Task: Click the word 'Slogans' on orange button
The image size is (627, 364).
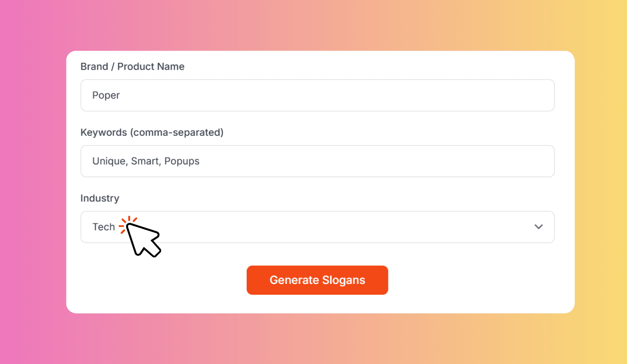Action: (x=343, y=280)
